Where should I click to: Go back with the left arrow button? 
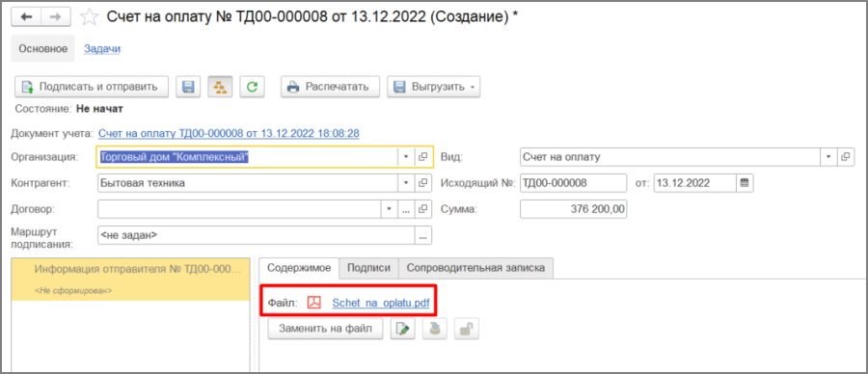click(x=27, y=17)
